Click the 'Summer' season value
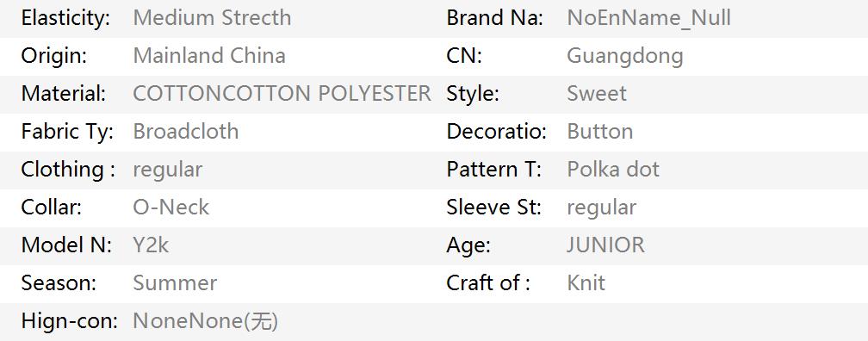This screenshot has height=341, width=868. click(175, 282)
